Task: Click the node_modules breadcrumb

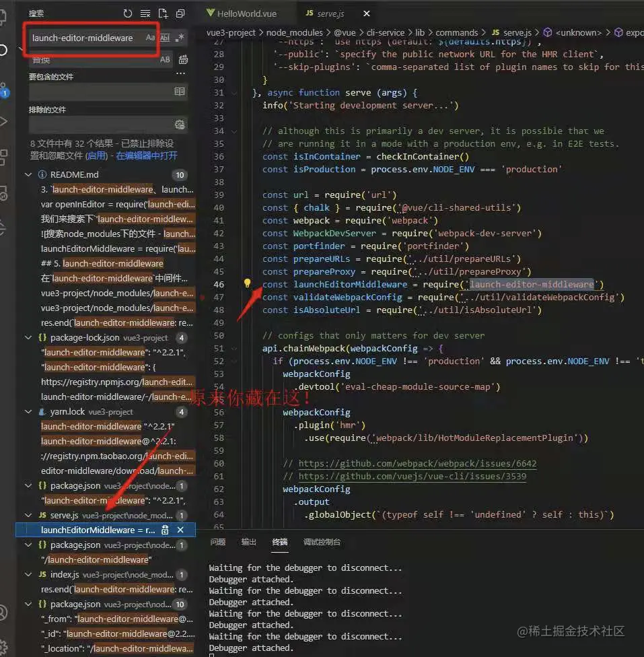Action: (295, 32)
